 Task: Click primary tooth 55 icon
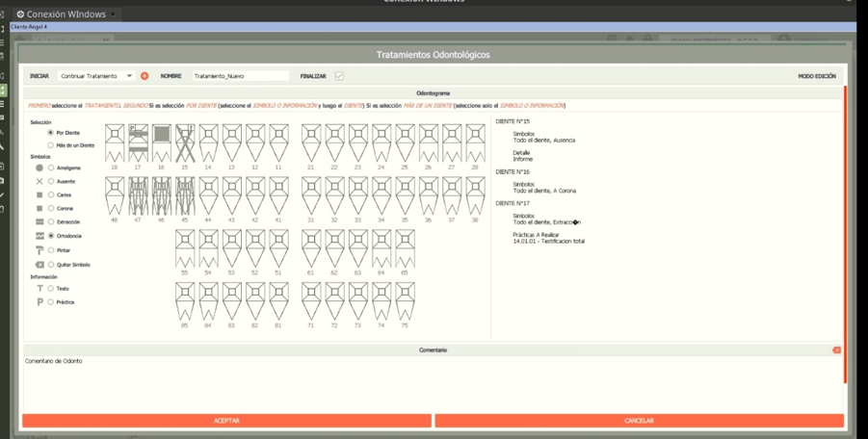pos(185,248)
